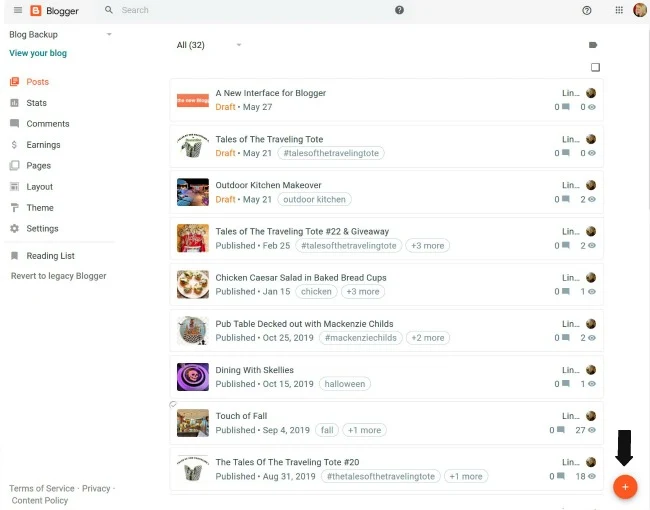Viewport: 650px width, 510px height.
Task: Expand the All (32) filter dropdown
Action: pos(209,45)
